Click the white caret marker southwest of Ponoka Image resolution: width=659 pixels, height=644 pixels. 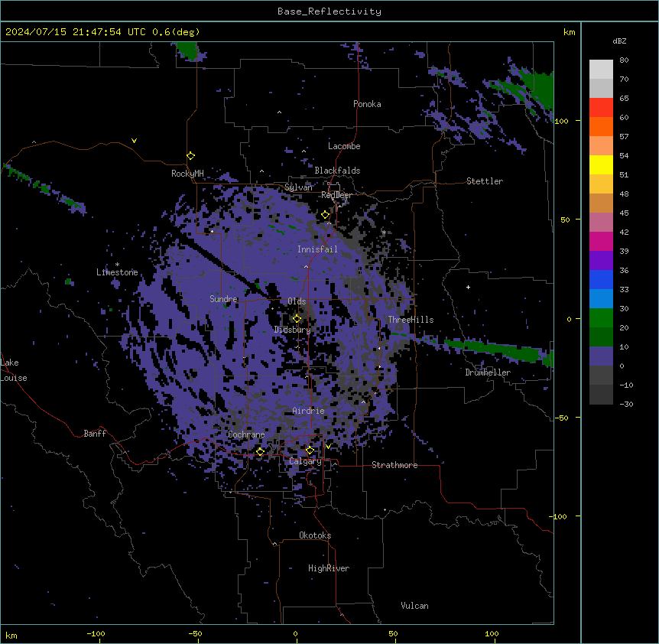click(280, 112)
